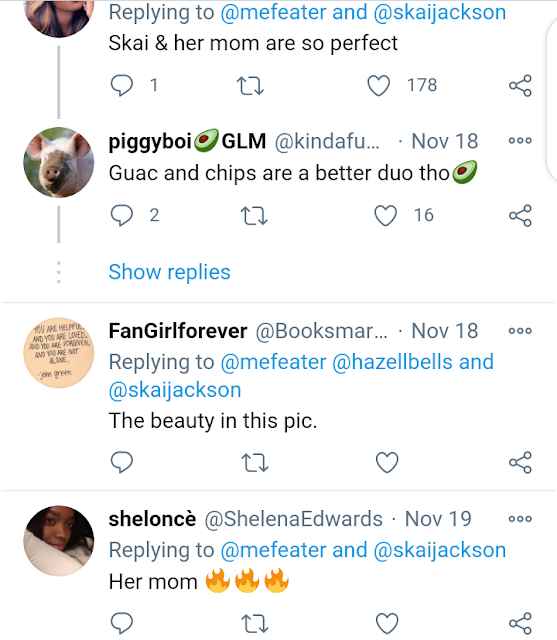Screen dimensions: 557x640
Task: Retweet the "Skai & her mom" tweet
Action: pos(251,86)
